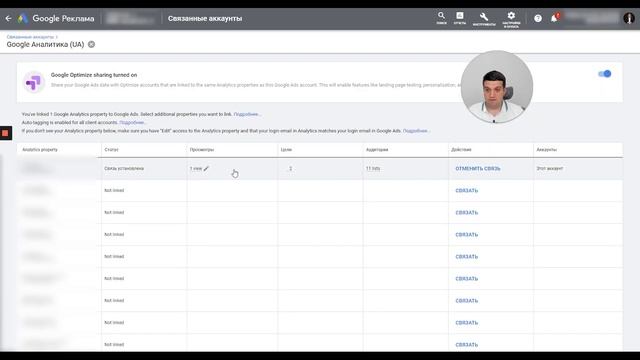Click the red stop-recording square
This screenshot has width=640, height=360.
point(5,133)
